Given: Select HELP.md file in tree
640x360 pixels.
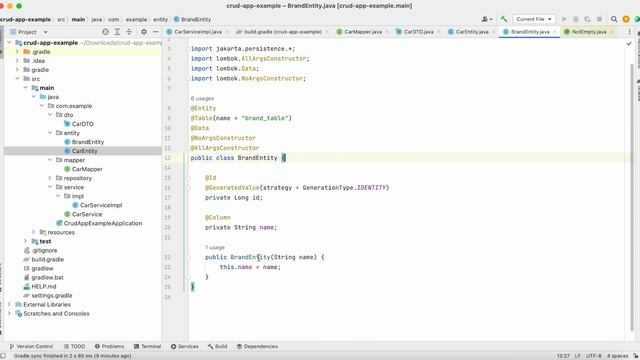Looking at the screenshot, I should tap(44, 287).
